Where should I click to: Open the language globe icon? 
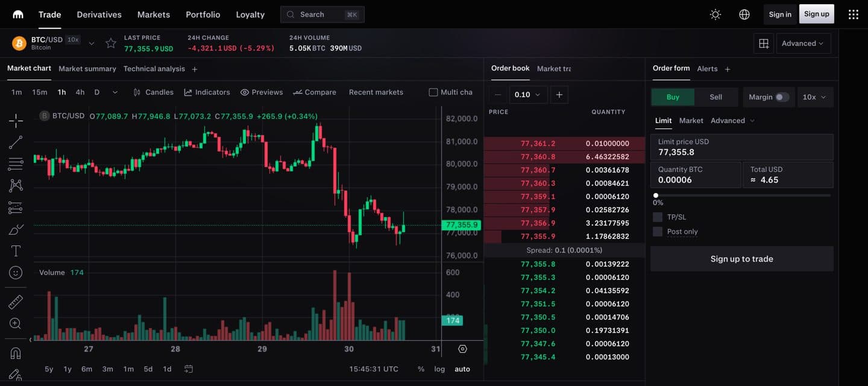pyautogui.click(x=744, y=14)
